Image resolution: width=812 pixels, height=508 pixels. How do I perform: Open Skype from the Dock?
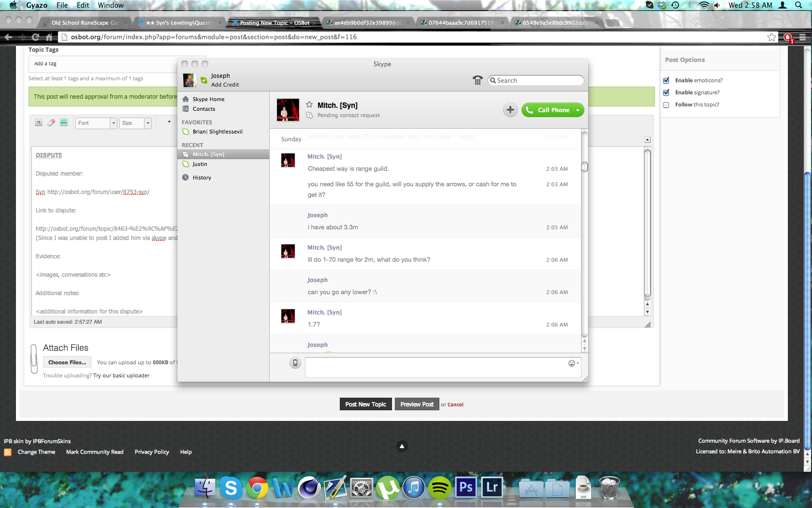click(231, 488)
